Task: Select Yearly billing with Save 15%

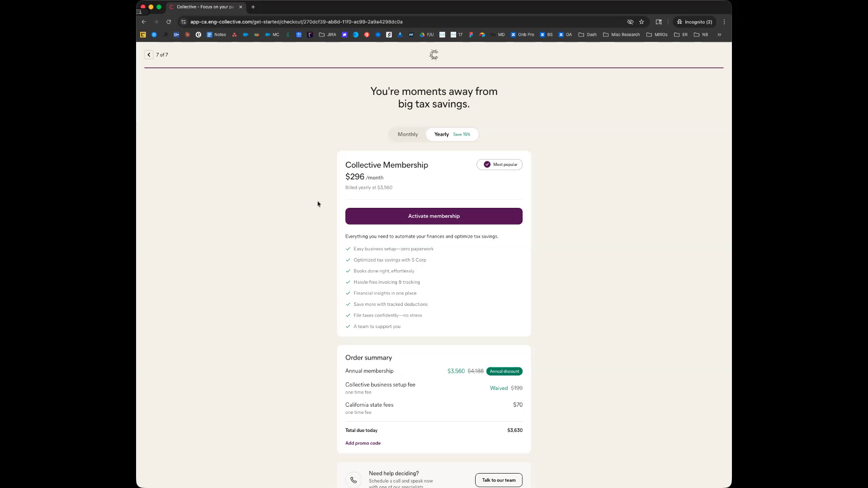Action: pyautogui.click(x=452, y=134)
